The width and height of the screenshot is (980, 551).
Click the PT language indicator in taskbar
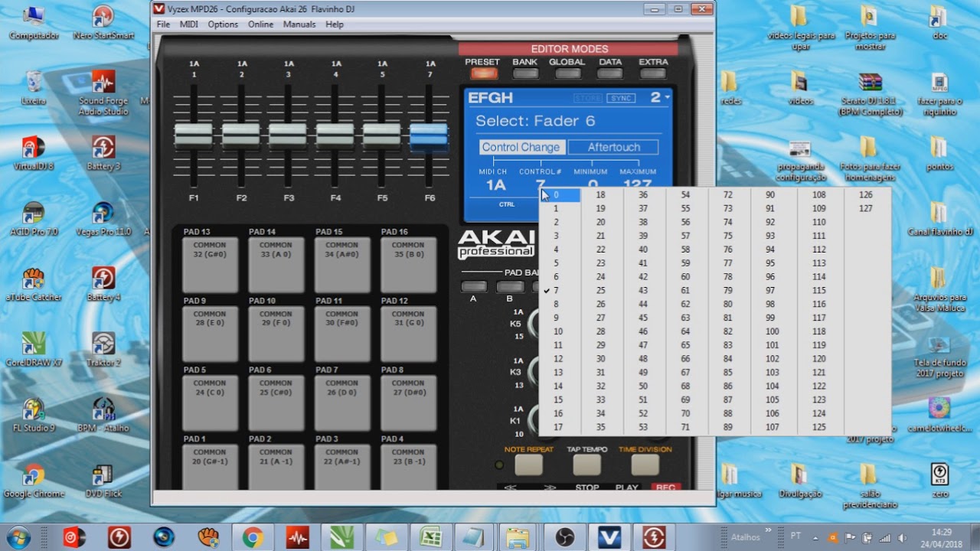(796, 537)
